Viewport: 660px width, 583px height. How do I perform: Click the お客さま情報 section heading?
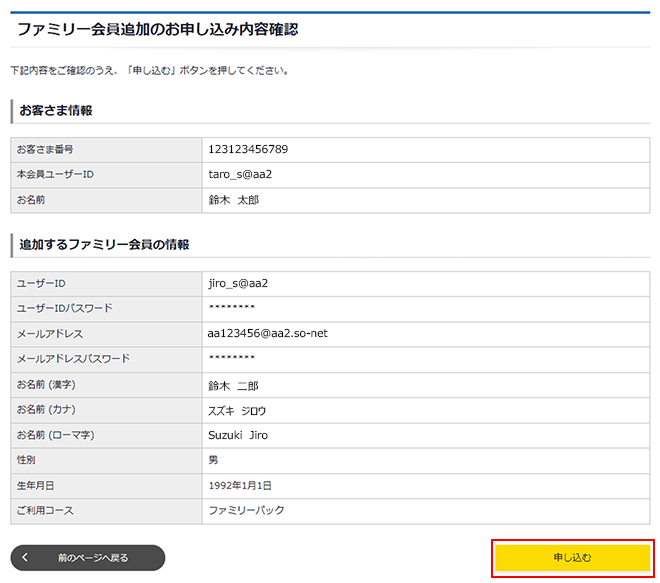tap(56, 111)
